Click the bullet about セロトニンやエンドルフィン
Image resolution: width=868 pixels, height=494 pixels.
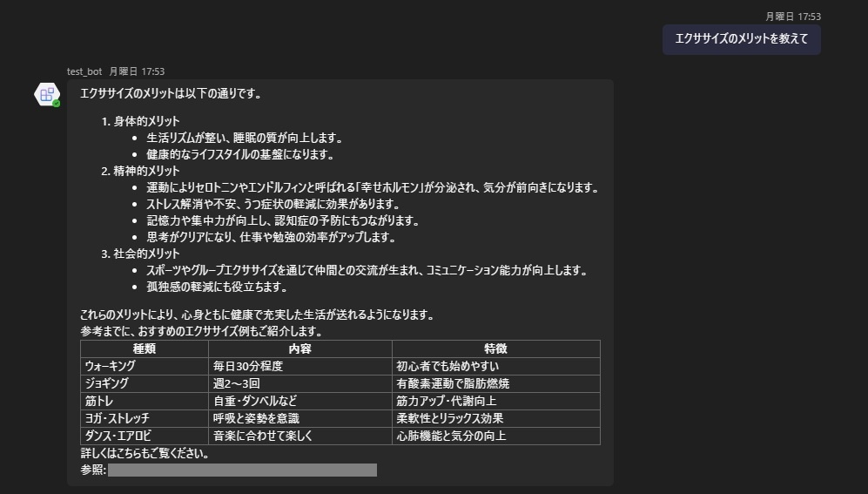coord(373,187)
